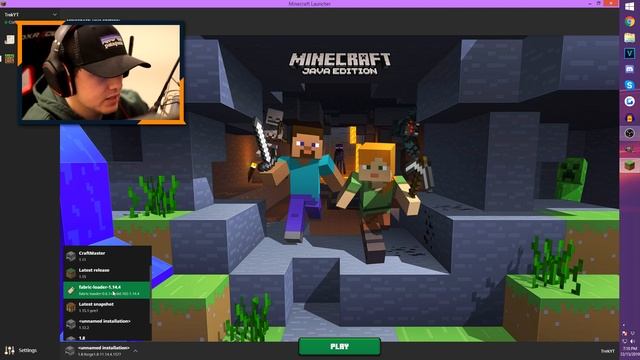Open Google Chrome from the taskbar
640x360 pixels.
(629, 22)
